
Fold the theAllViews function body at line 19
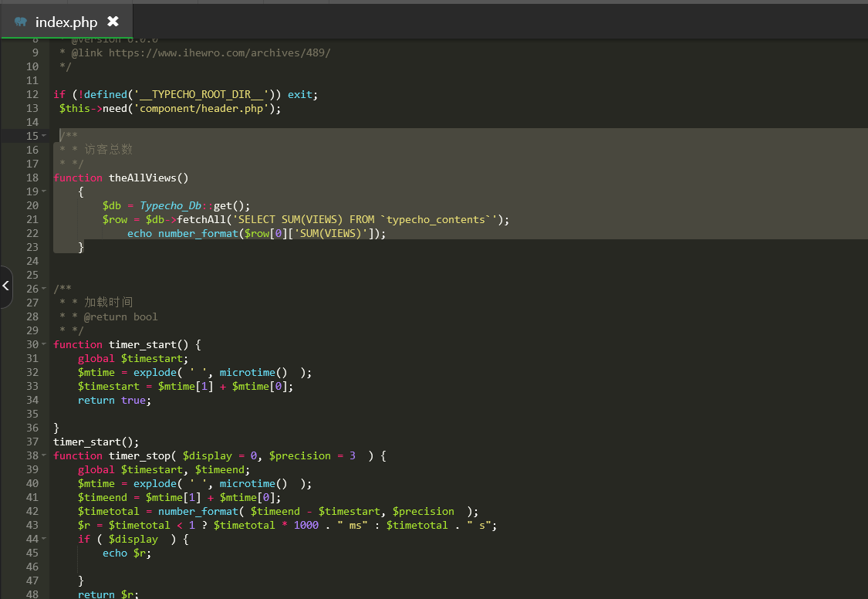44,191
